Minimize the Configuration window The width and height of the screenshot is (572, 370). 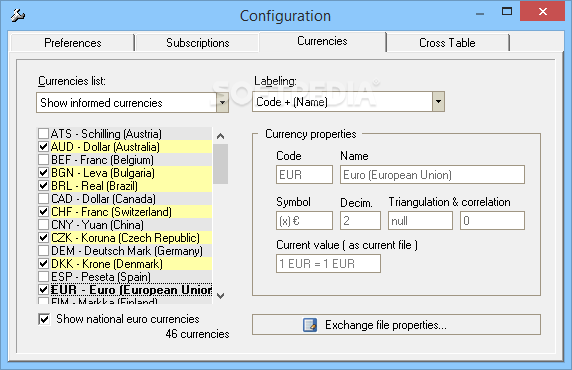[x=480, y=14]
